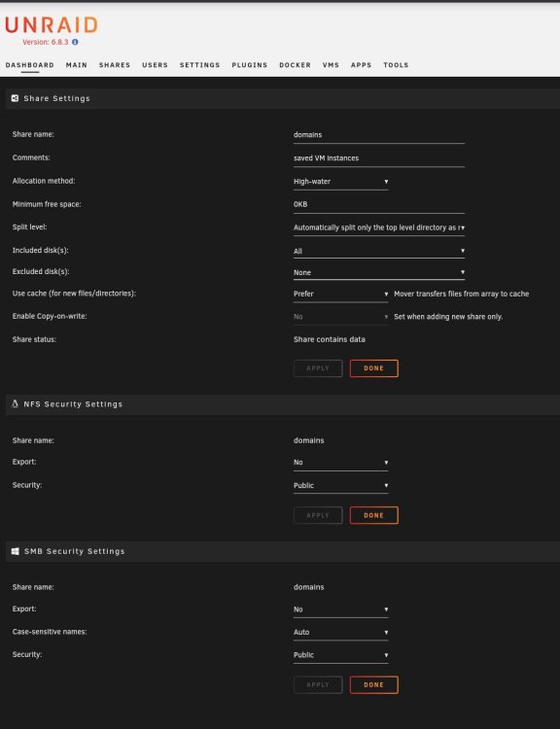Image resolution: width=560 pixels, height=729 pixels.
Task: Click Done in NFS Security Settings
Action: point(374,515)
